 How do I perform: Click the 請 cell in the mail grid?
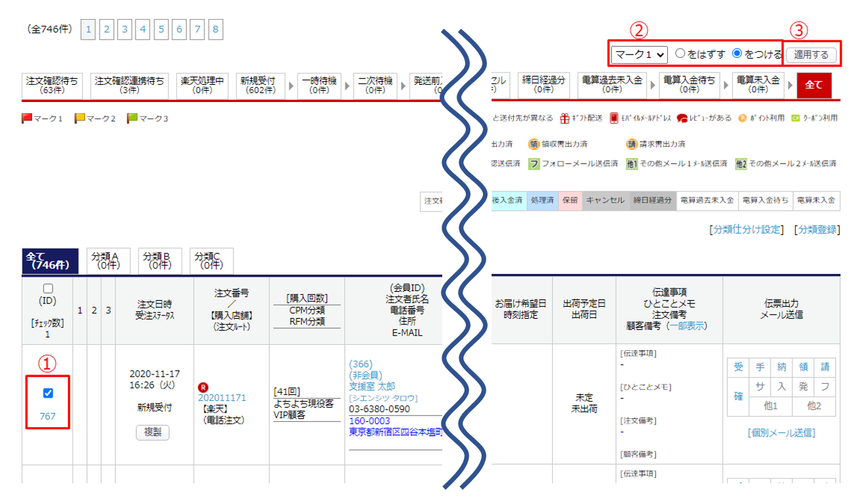pos(825,367)
